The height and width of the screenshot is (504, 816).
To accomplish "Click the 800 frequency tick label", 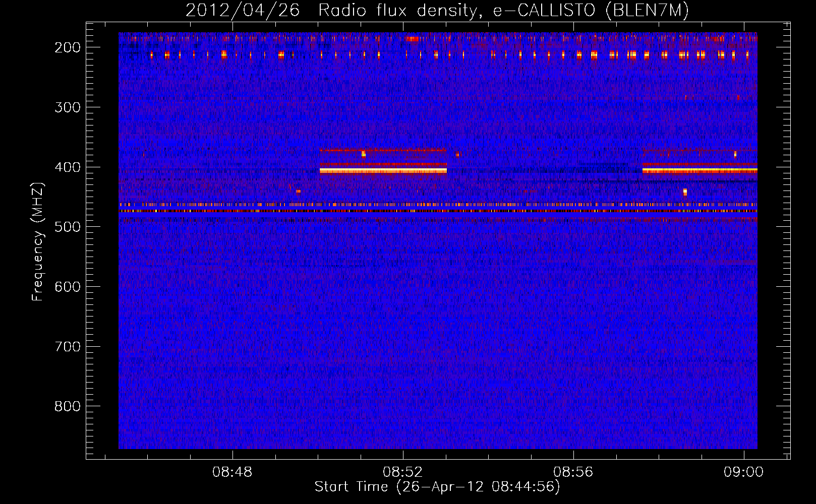I will pos(68,406).
